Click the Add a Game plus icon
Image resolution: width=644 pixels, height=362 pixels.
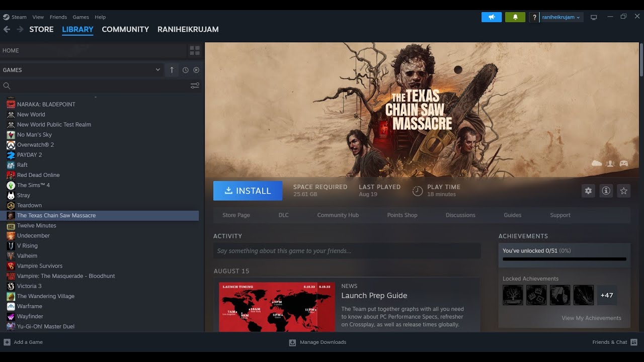[7, 342]
